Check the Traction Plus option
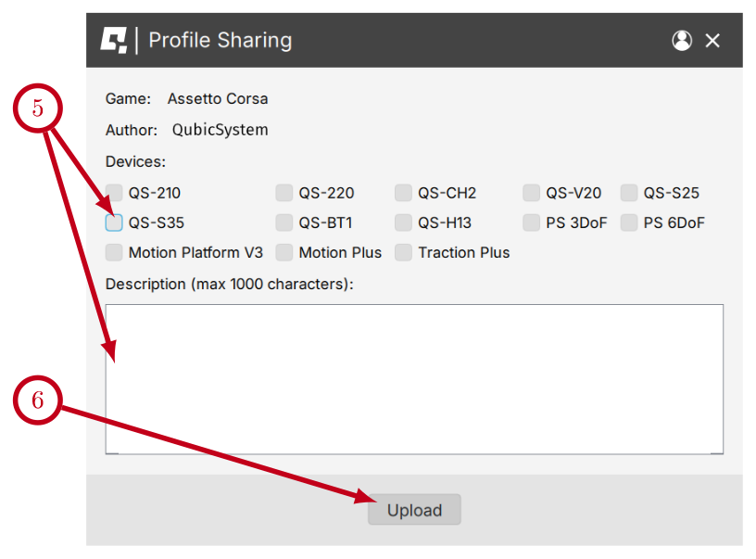 [403, 252]
